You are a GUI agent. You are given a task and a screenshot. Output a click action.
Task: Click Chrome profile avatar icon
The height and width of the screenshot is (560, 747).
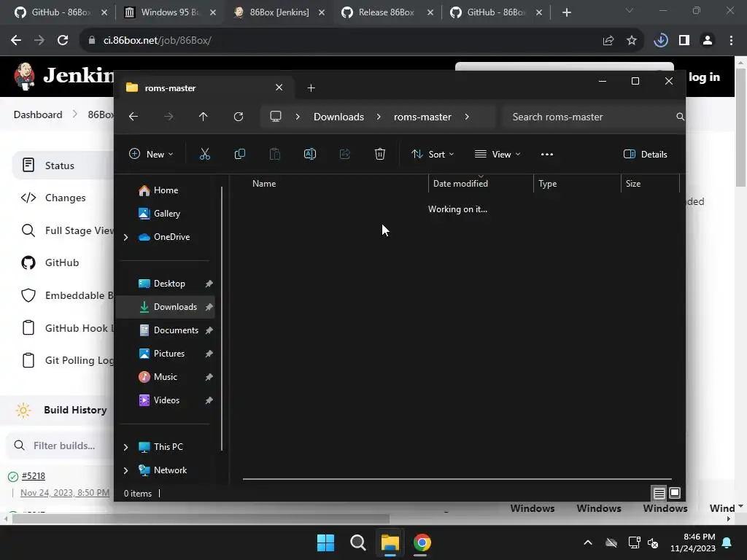point(708,41)
